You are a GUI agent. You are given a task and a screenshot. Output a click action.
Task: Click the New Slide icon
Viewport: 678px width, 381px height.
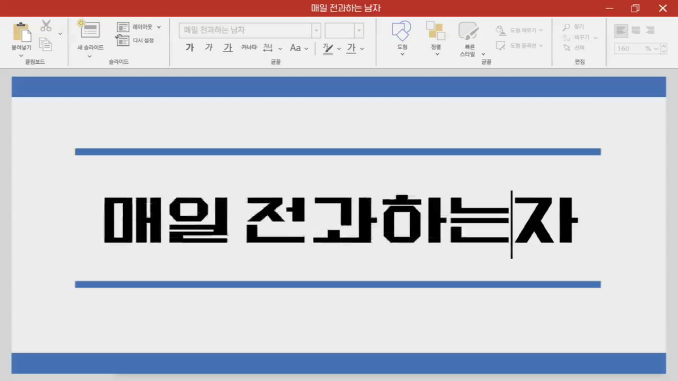[89, 29]
